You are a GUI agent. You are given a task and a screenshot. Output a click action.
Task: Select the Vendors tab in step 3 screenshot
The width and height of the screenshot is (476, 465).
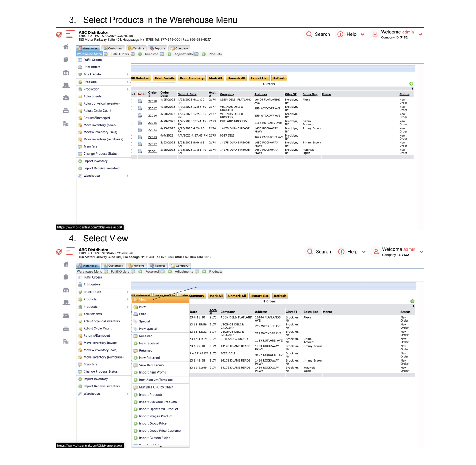(136, 48)
